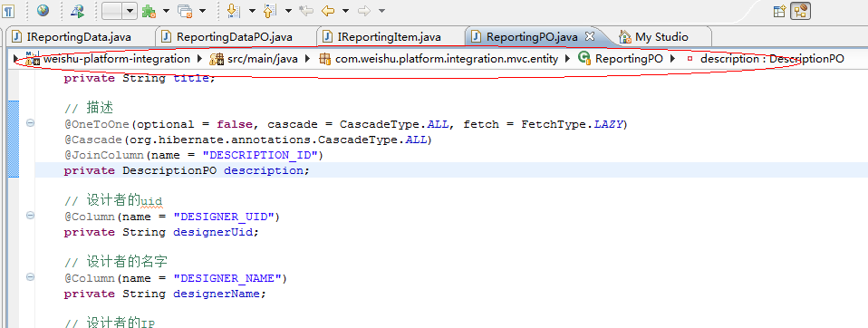This screenshot has height=328, width=868.
Task: Click the run on server icon
Action: [78, 11]
